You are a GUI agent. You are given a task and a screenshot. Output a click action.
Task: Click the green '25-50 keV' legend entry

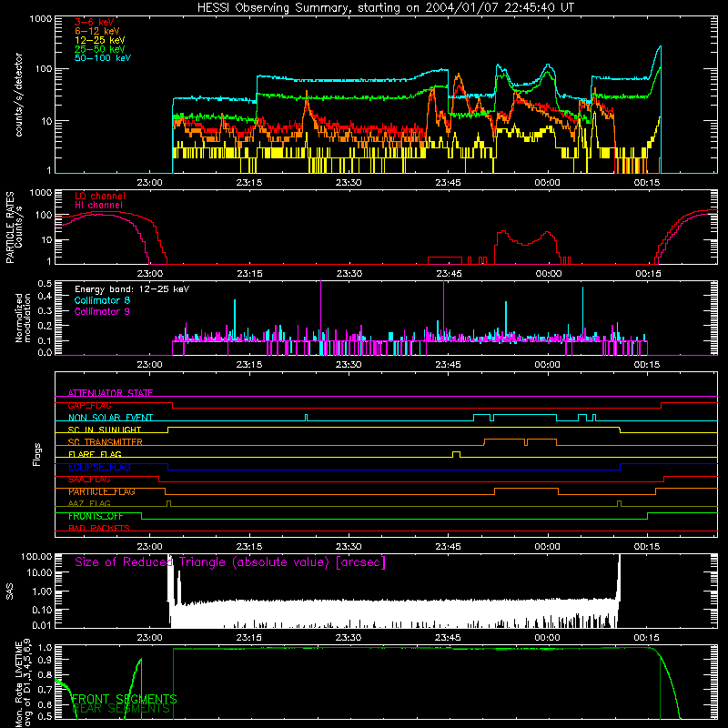coord(100,49)
